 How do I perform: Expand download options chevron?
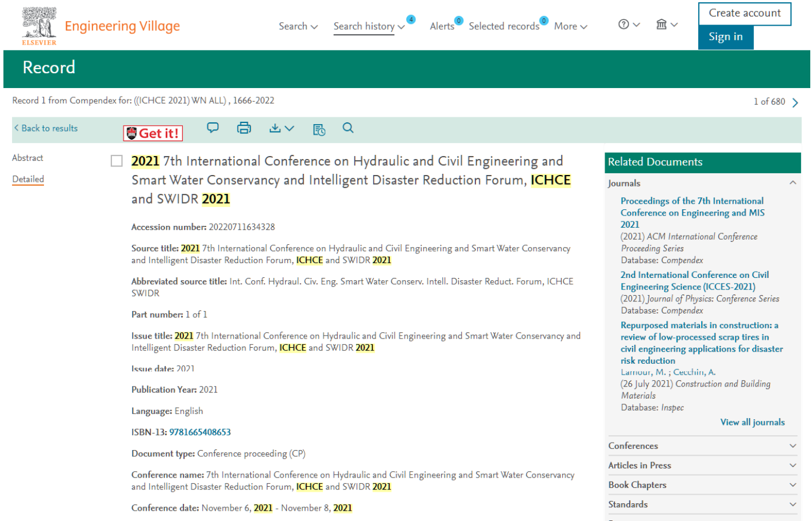289,128
